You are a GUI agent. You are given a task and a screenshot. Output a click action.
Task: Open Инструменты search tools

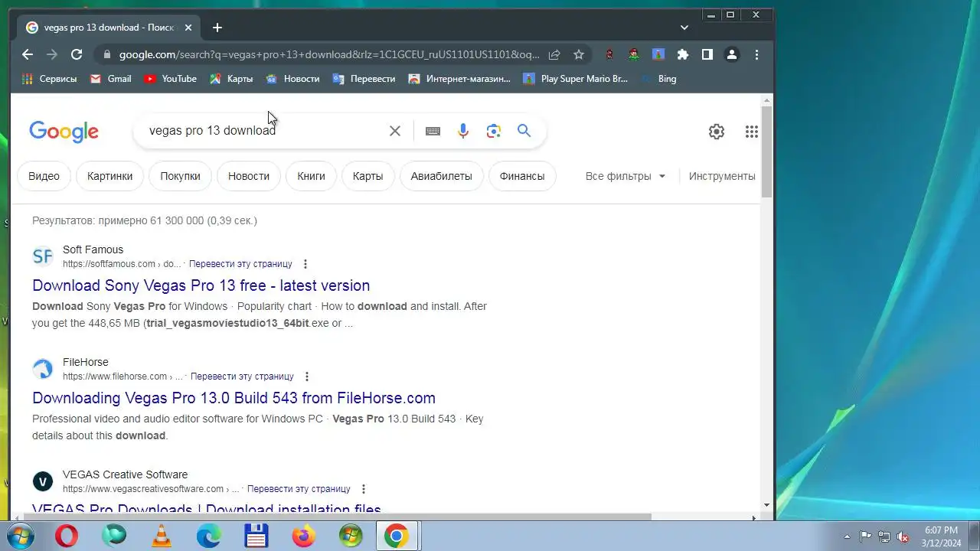click(722, 176)
